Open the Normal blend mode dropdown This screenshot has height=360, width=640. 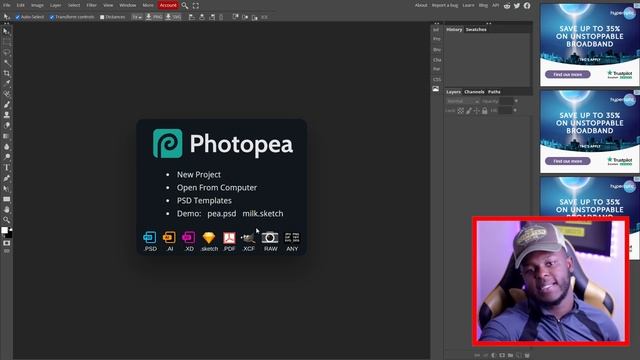click(x=463, y=101)
